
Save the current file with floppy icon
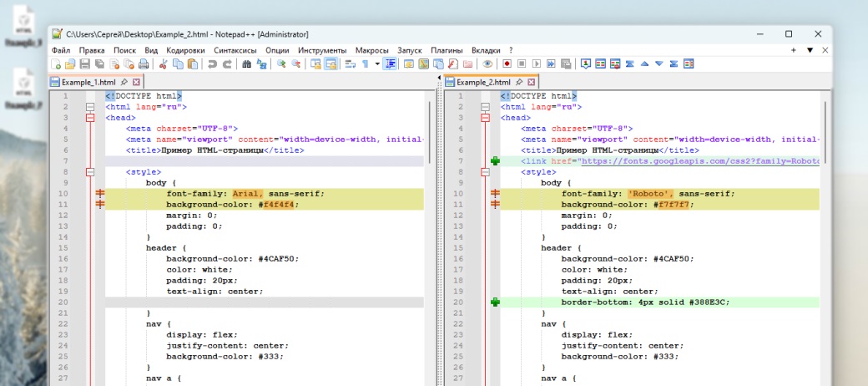tap(84, 63)
